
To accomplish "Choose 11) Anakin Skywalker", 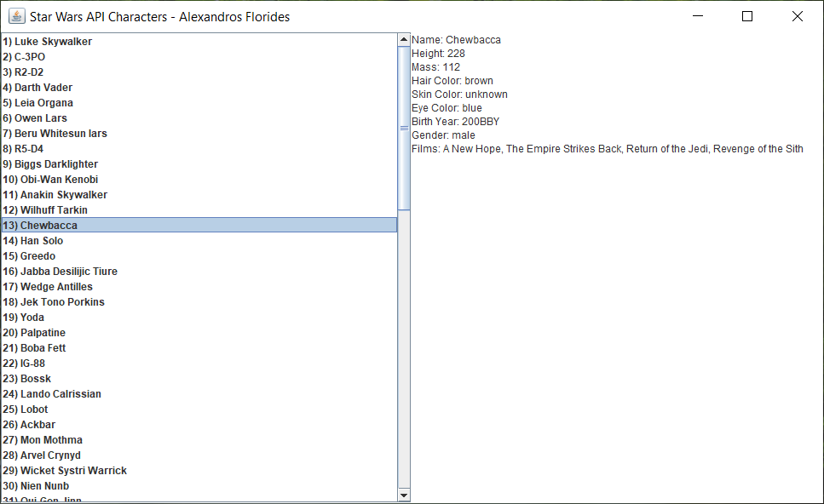I will 199,195.
